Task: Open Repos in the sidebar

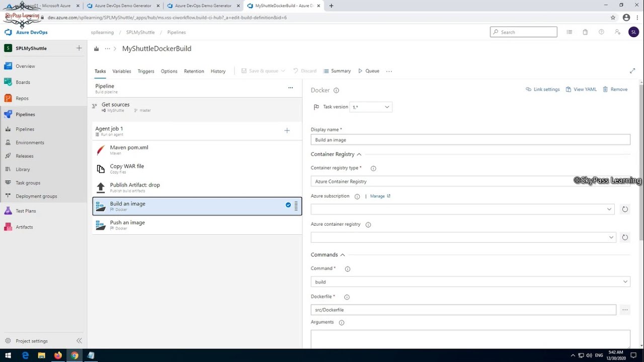Action: (x=22, y=99)
